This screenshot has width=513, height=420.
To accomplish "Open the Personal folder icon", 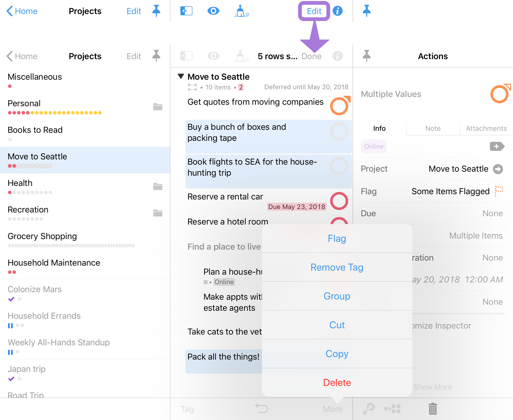I will pyautogui.click(x=158, y=107).
